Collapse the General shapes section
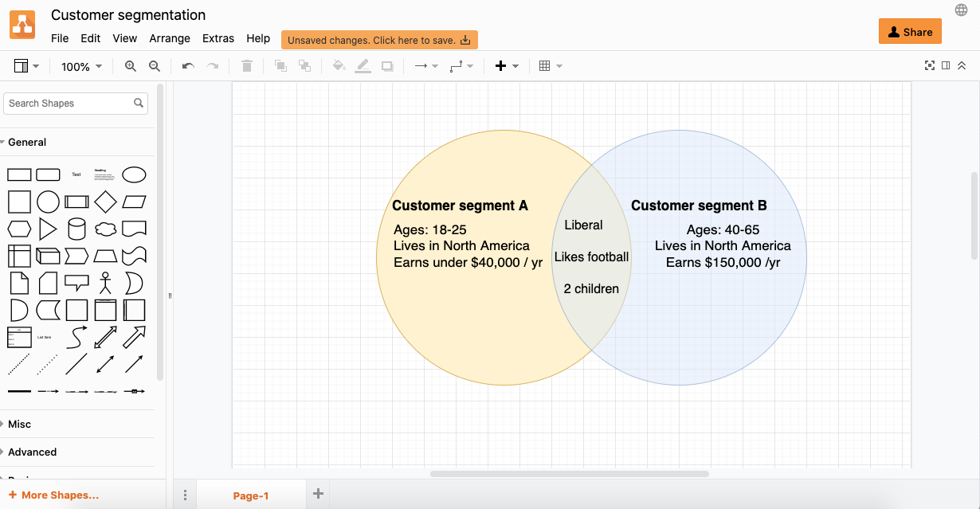 coord(26,142)
